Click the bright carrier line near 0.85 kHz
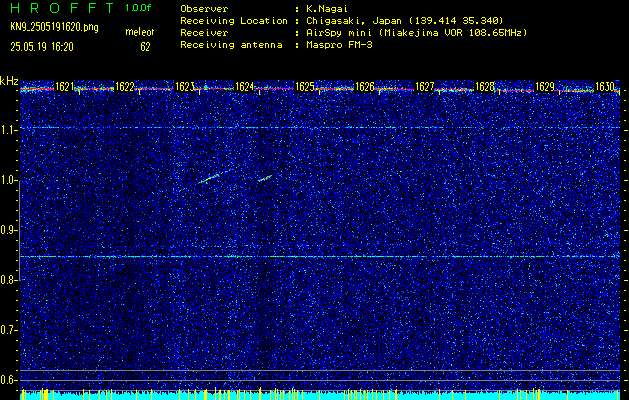Screen dimensions: 629x400 coord(320,256)
